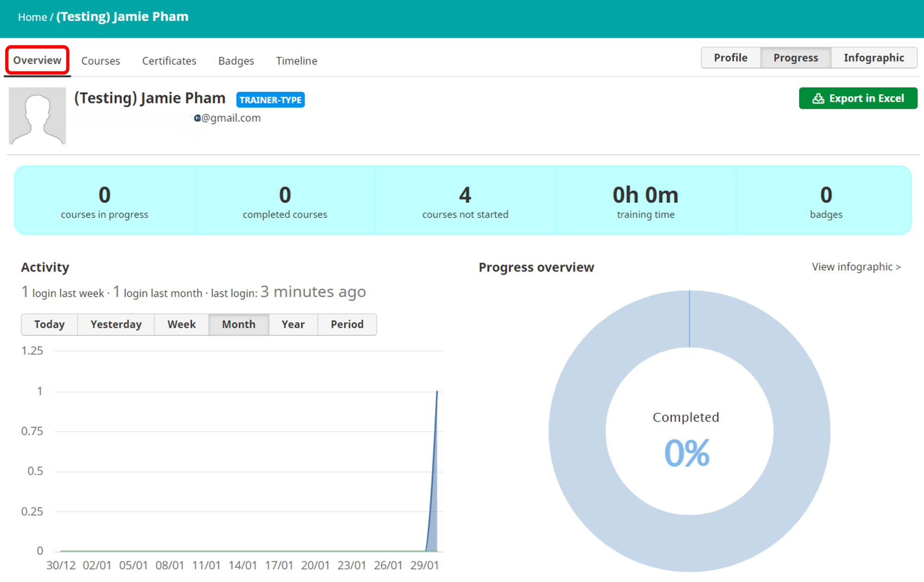Viewport: 924px width, 582px height.
Task: Filter activity by Today
Action: pos(49,324)
